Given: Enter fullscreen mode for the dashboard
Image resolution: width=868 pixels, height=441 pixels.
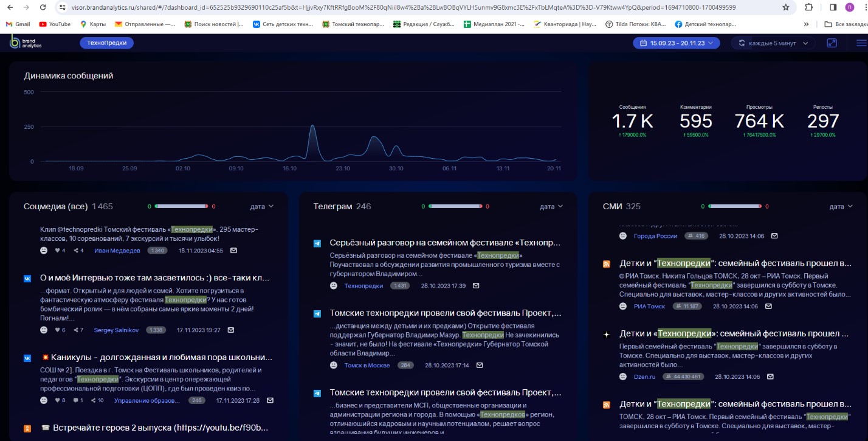Looking at the screenshot, I should [x=832, y=43].
